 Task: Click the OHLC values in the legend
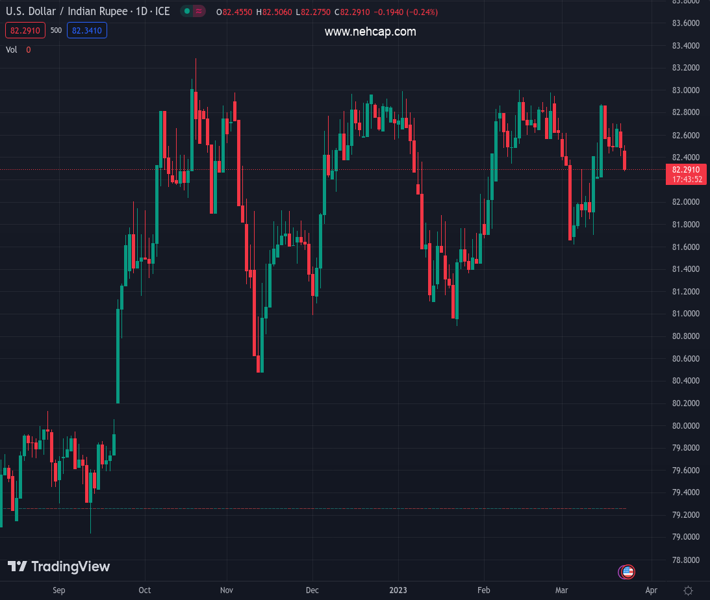coord(327,12)
